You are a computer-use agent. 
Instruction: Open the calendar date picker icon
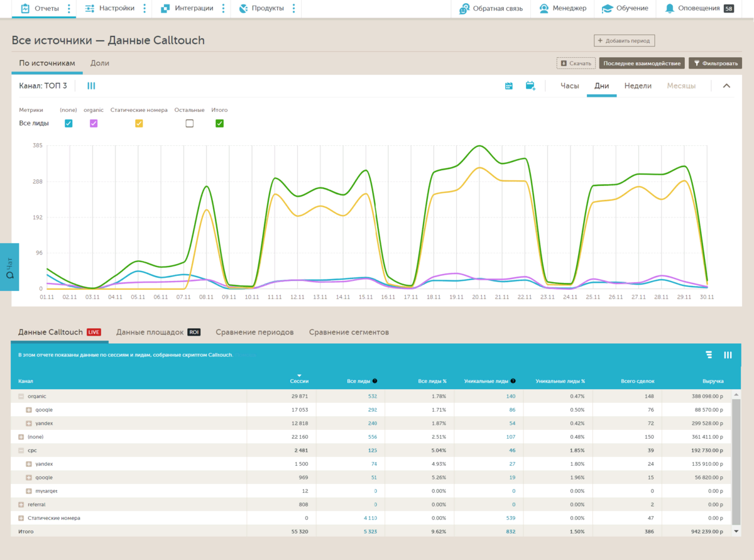click(510, 85)
